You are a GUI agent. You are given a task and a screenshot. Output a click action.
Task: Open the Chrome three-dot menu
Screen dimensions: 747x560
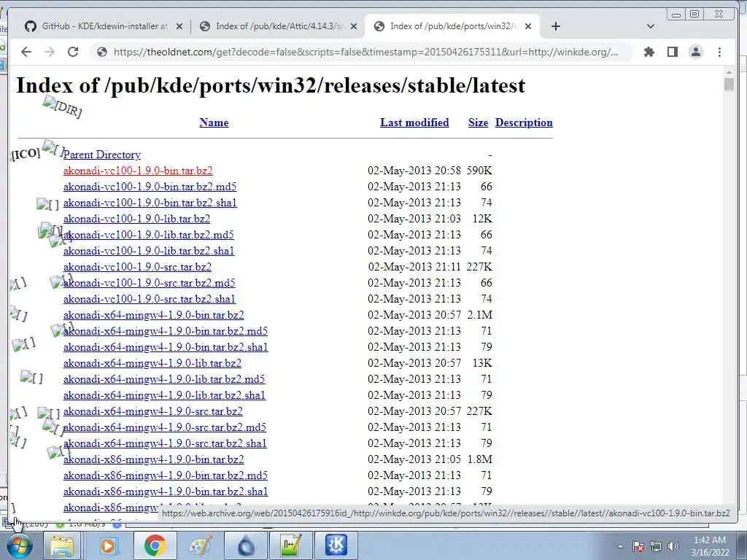pyautogui.click(x=719, y=52)
